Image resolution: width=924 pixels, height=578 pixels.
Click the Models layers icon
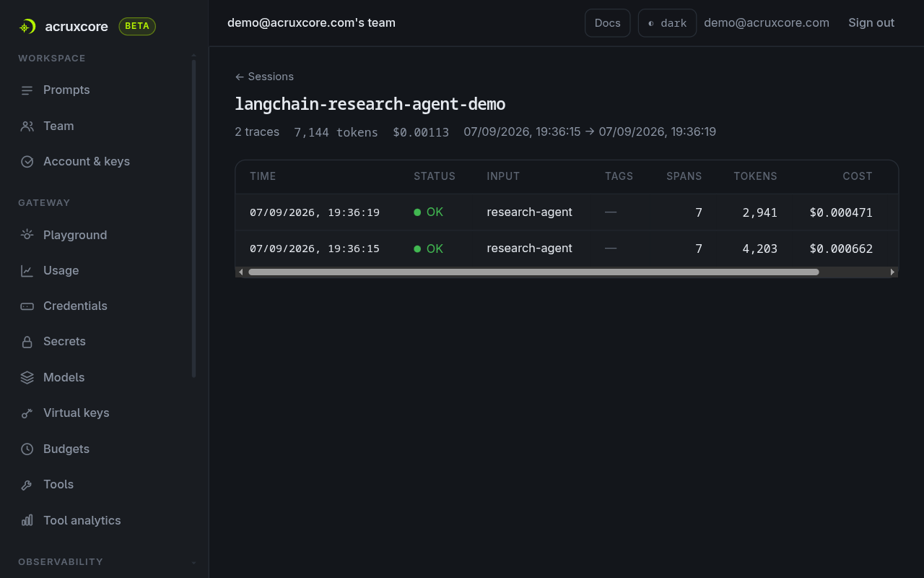coord(27,378)
